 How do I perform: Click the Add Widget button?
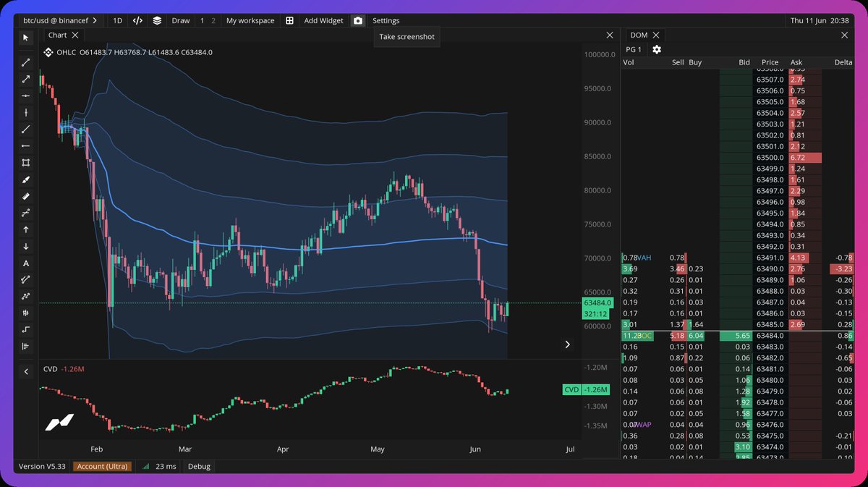click(x=323, y=20)
